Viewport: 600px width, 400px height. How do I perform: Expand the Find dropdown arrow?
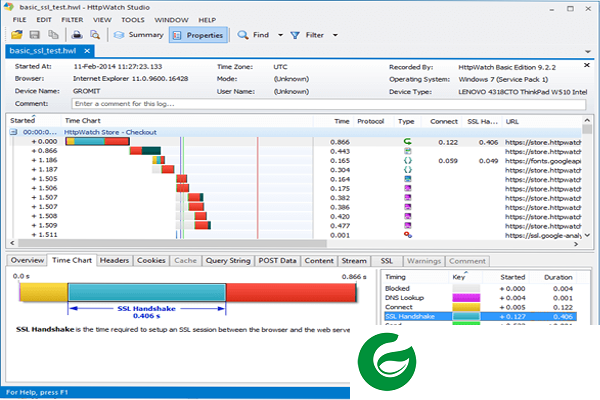pos(280,35)
